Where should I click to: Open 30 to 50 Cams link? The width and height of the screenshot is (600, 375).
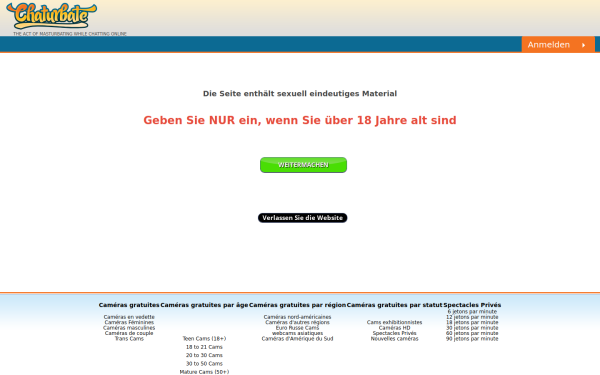(204, 364)
